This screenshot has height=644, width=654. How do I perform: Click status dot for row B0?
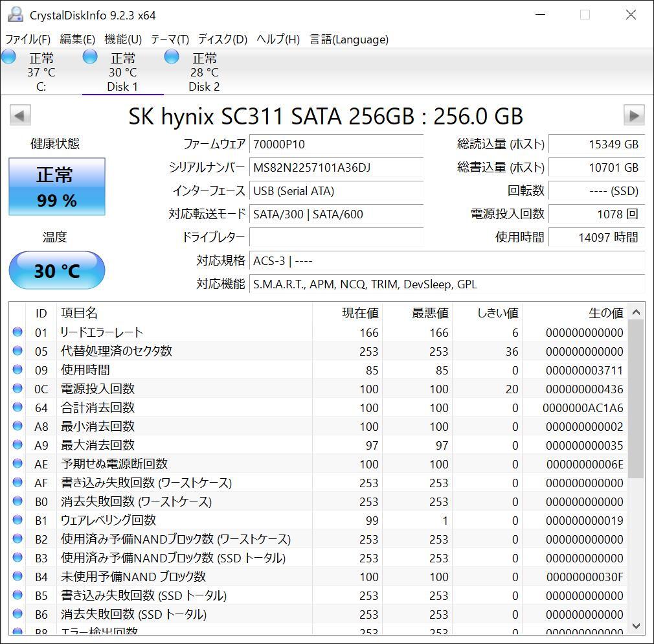point(17,501)
